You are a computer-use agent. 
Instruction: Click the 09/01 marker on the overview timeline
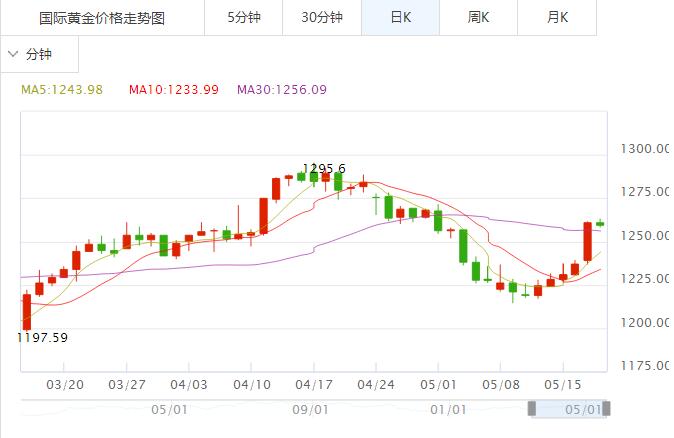coord(310,410)
